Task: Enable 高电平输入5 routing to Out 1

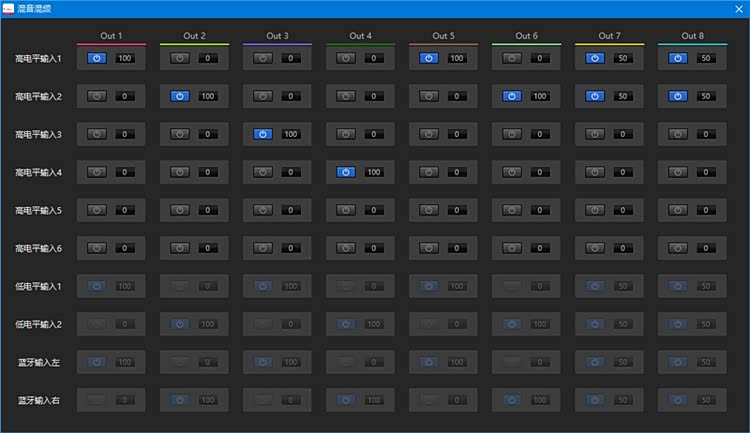Action: coord(97,210)
